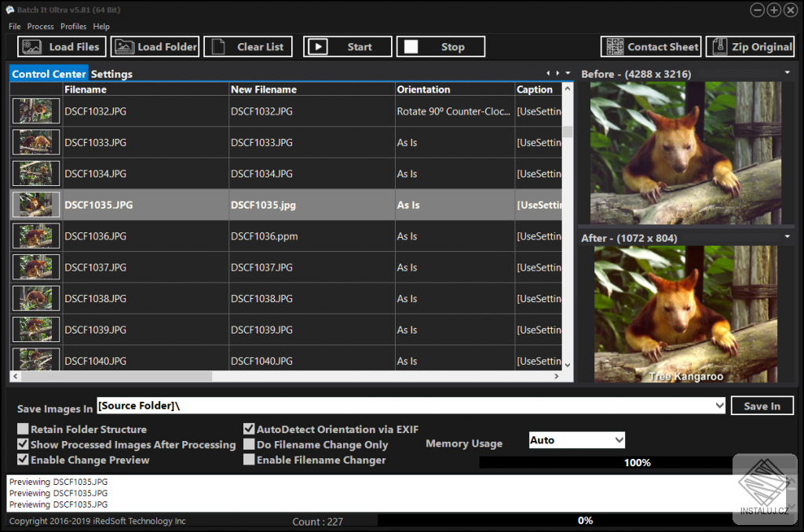Viewport: 804px width, 532px height.
Task: Click the Clear List blank page icon
Action: click(x=218, y=47)
